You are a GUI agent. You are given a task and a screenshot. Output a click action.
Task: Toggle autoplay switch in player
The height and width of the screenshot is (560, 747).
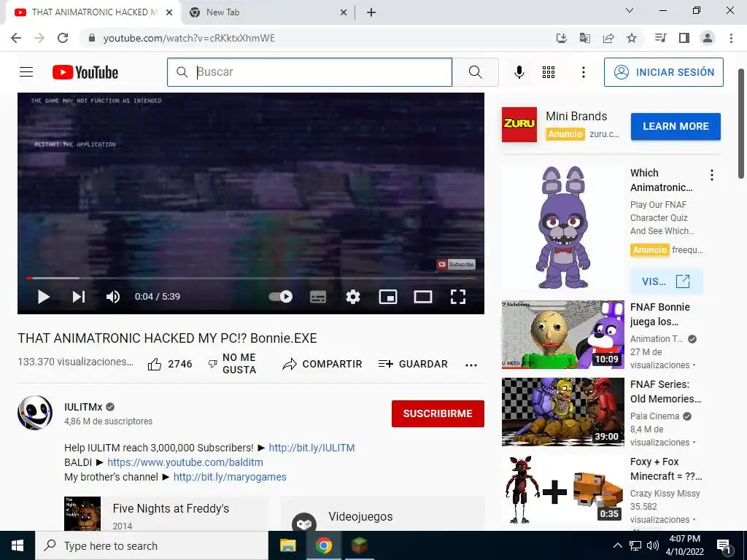pos(281,297)
